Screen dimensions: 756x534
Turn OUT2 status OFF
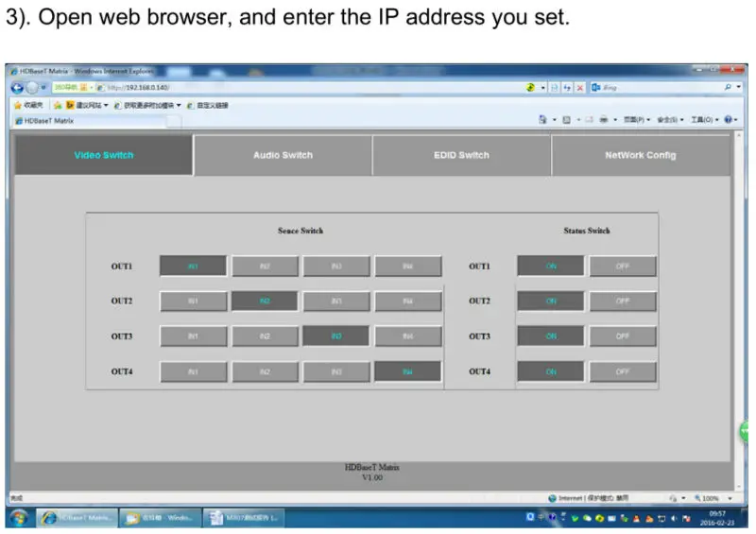click(x=623, y=301)
